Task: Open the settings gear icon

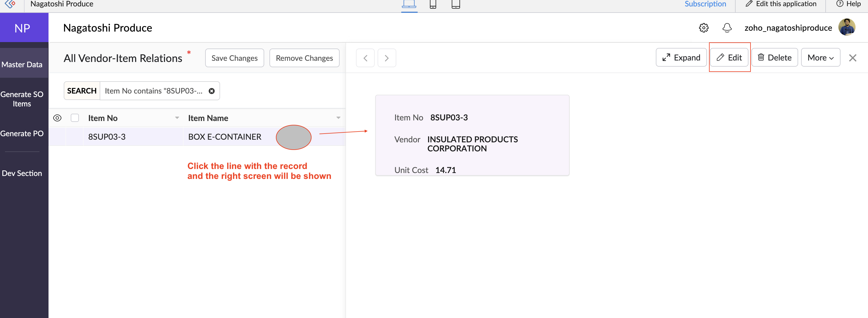Action: [703, 28]
